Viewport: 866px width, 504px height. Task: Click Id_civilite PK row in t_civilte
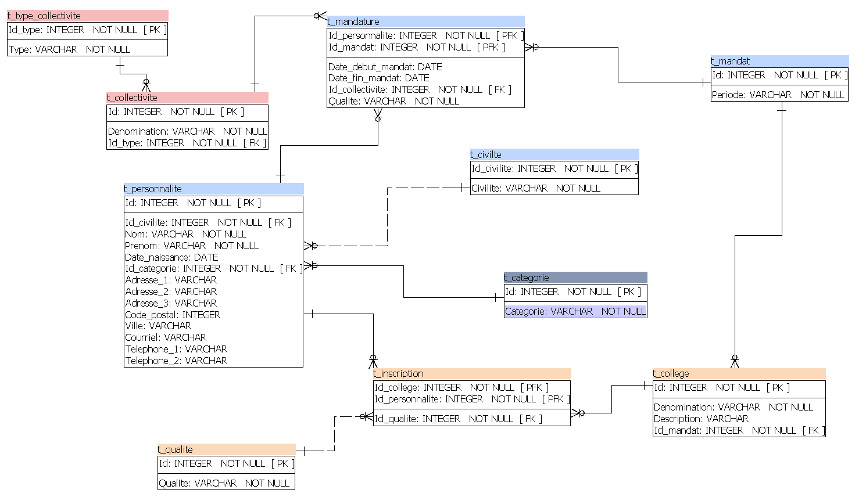point(554,168)
